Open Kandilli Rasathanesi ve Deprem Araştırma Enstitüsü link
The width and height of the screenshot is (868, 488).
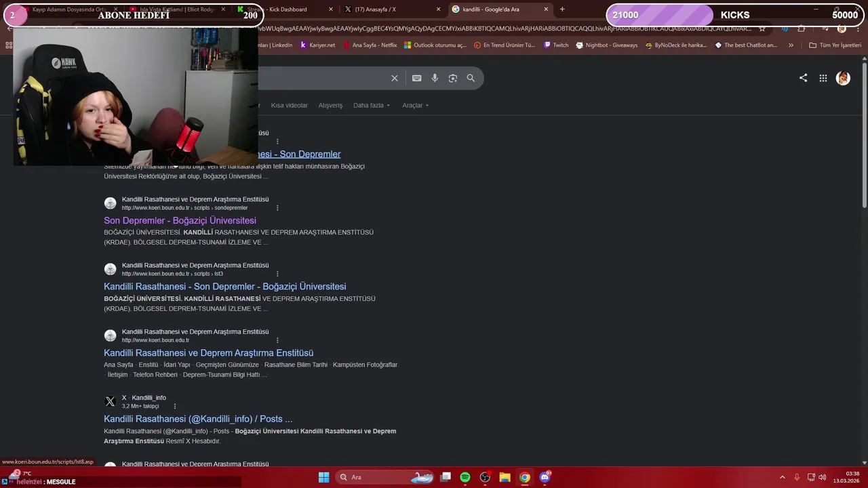point(208,353)
